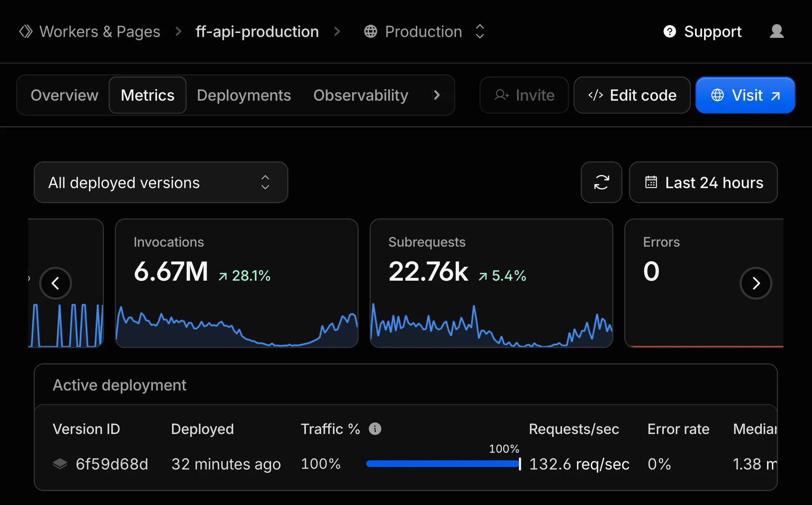Click the '132.6 req/sec' value
This screenshot has width=812, height=505.
[579, 464]
